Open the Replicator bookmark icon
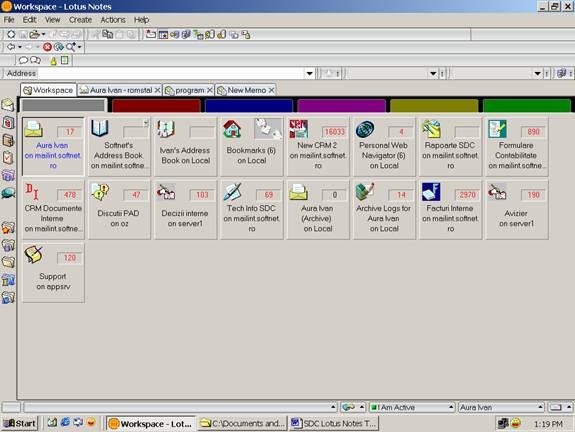 (x=8, y=175)
